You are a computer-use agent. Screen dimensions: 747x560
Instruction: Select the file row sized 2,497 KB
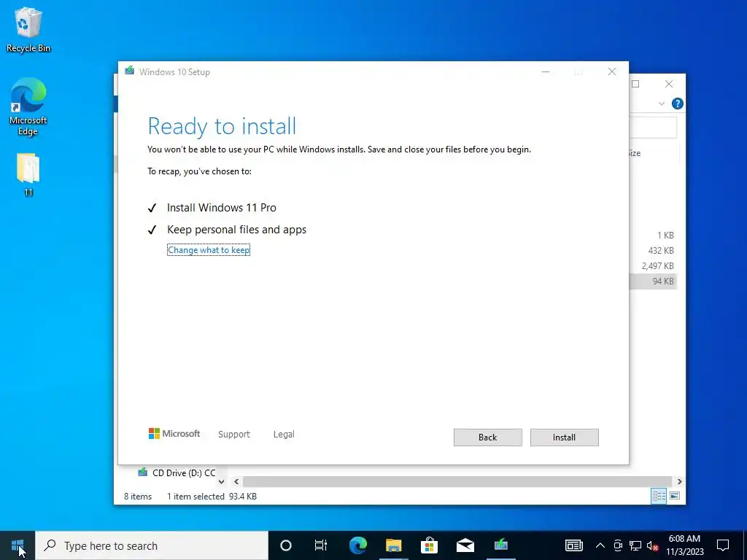click(x=653, y=265)
